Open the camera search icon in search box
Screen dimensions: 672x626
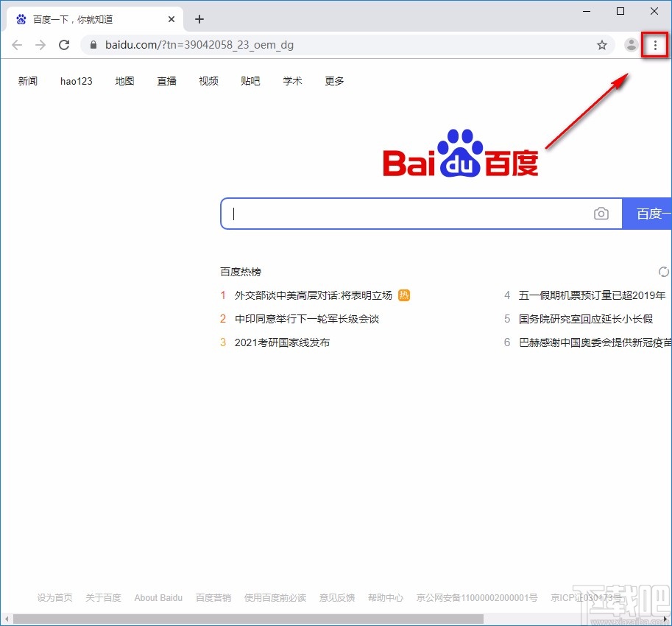601,214
